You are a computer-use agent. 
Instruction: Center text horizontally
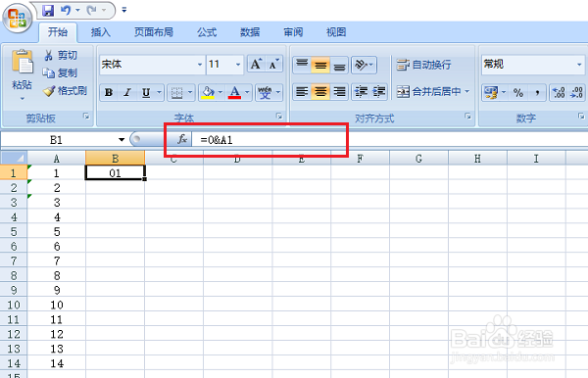[320, 92]
